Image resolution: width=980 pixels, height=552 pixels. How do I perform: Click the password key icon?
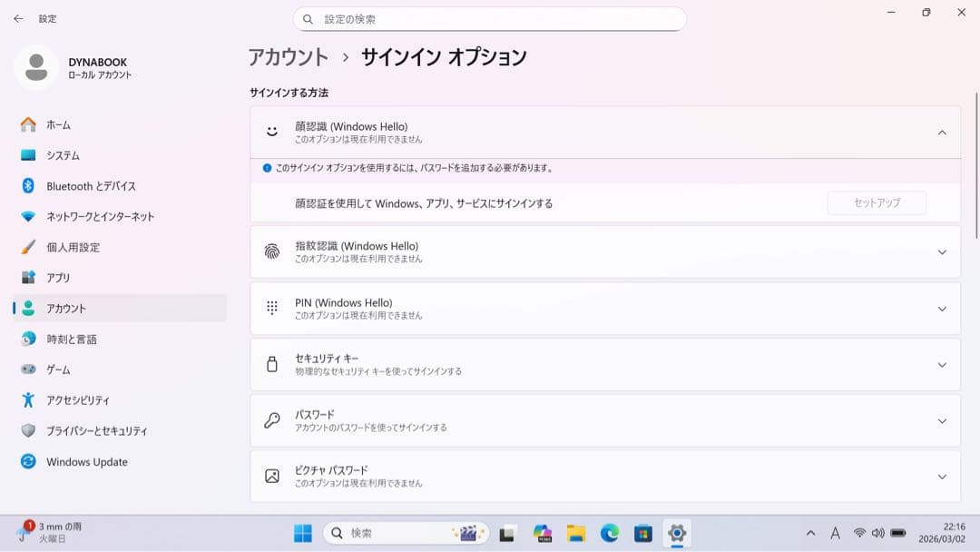click(x=272, y=420)
